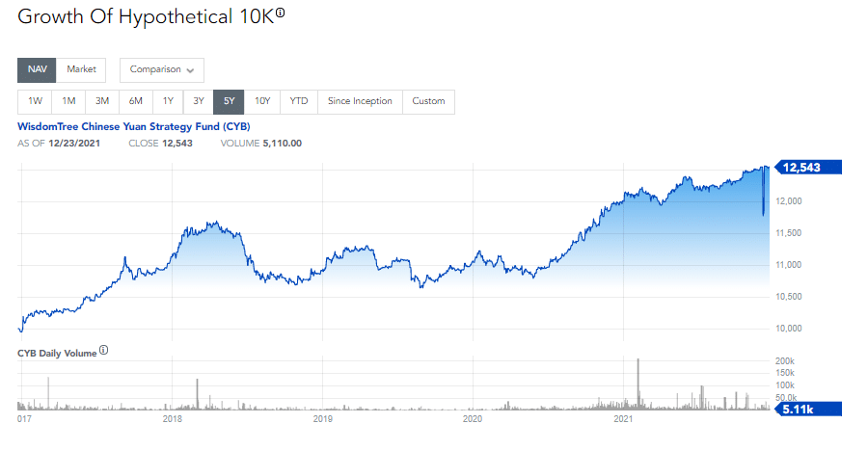Click the 150k volume axis label
The image size is (868, 450).
pyautogui.click(x=785, y=373)
